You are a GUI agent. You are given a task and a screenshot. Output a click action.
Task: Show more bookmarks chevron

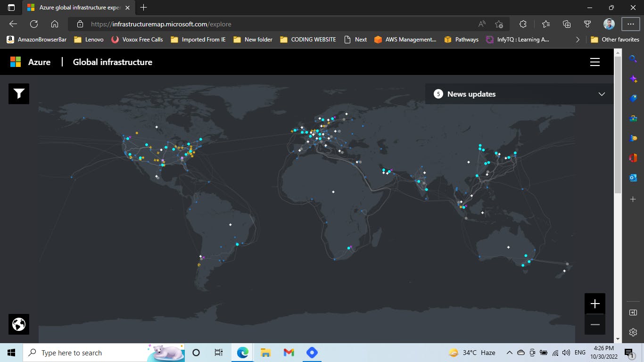click(578, 40)
